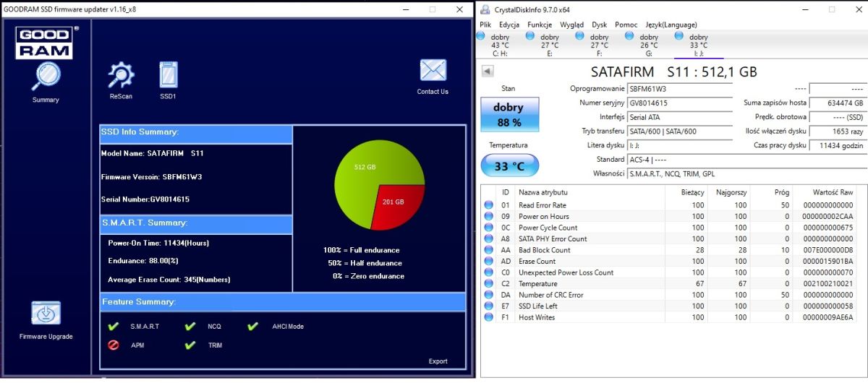
Task: Open the Plik menu
Action: (485, 25)
